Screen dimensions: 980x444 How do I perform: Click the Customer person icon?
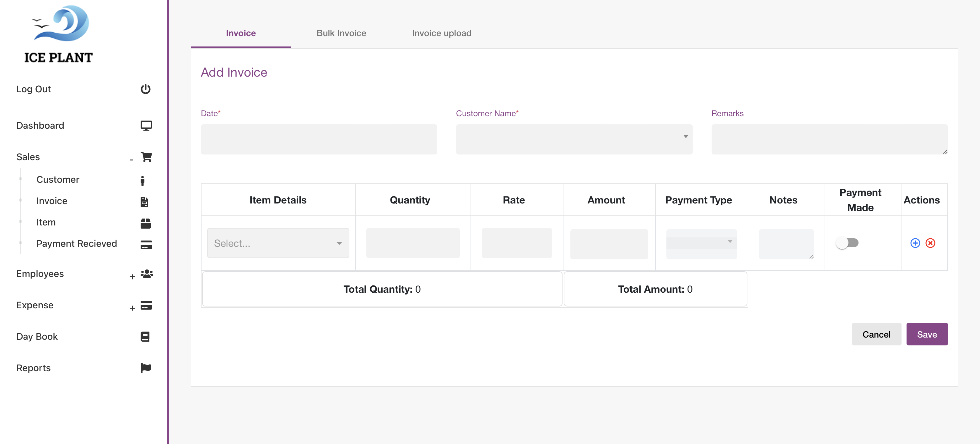point(142,180)
